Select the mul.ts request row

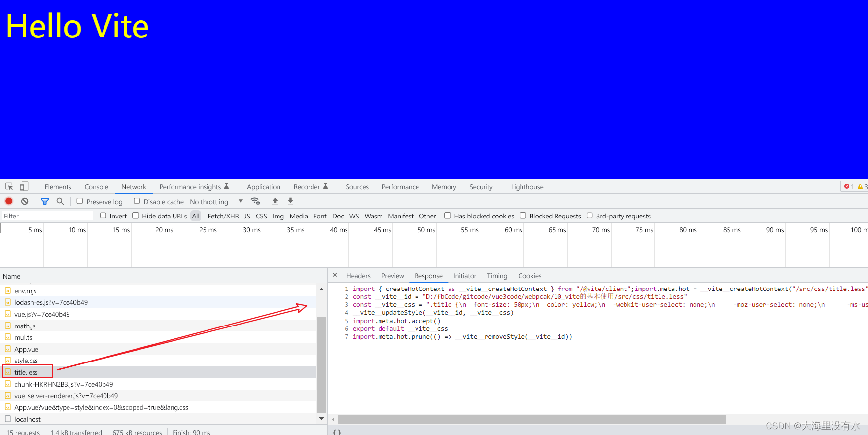pyautogui.click(x=159, y=337)
